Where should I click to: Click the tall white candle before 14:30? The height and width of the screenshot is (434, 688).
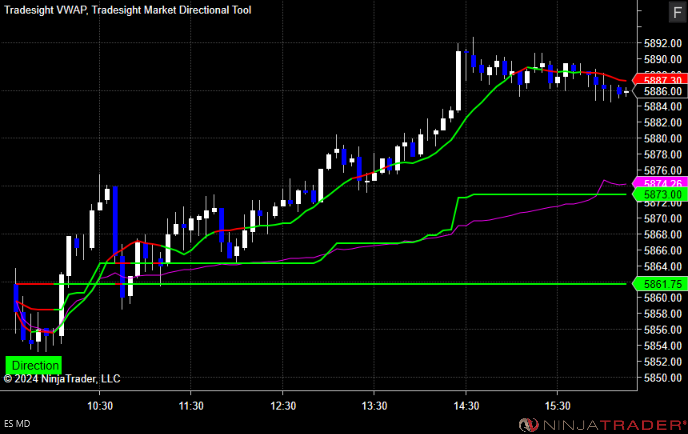[459, 80]
